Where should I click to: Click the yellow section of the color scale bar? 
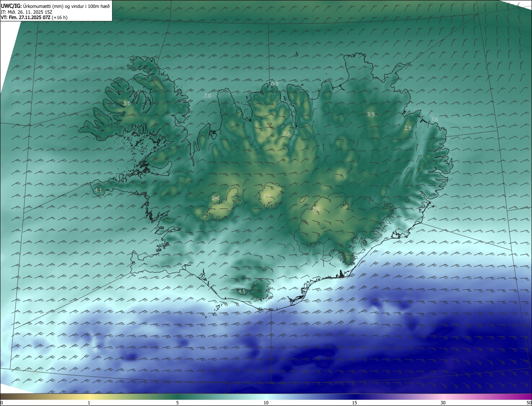(89, 396)
